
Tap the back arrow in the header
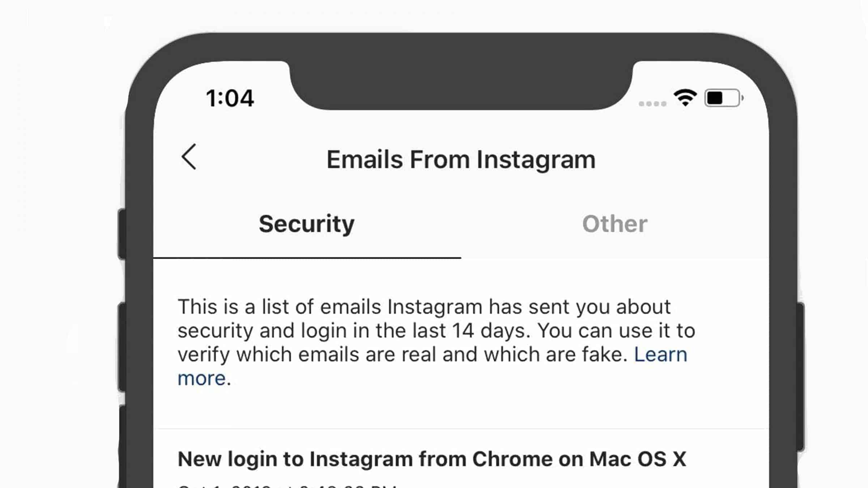tap(189, 157)
